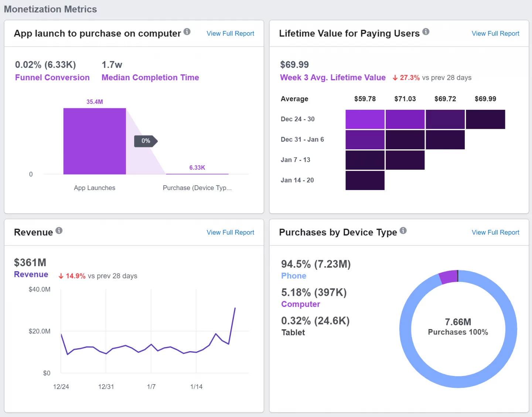Open full report for Lifetime Value card
This screenshot has width=532, height=417.
(x=495, y=34)
